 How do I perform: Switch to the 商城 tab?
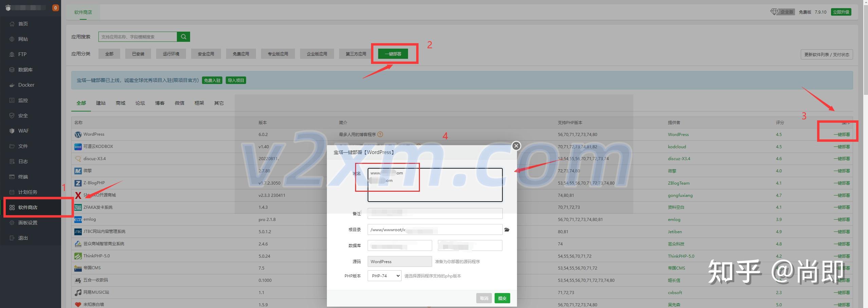coord(121,103)
